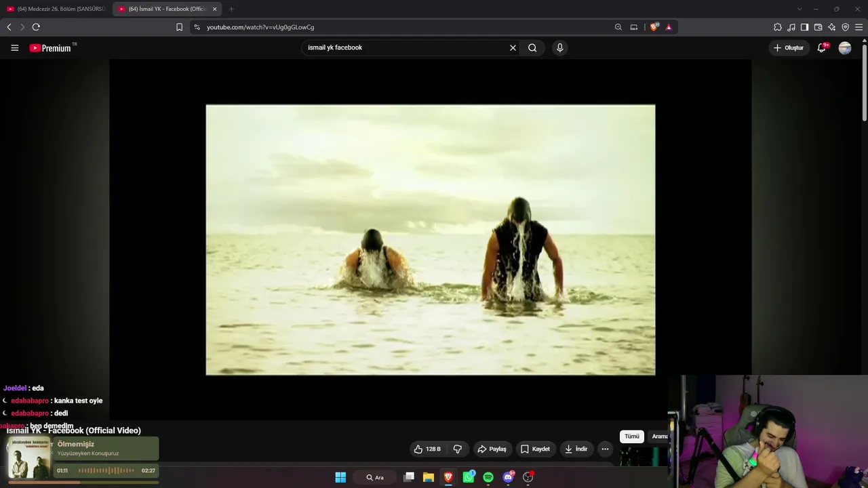The height and width of the screenshot is (488, 868).
Task: Expand the tab search dropdown arrow
Action: pos(800,9)
